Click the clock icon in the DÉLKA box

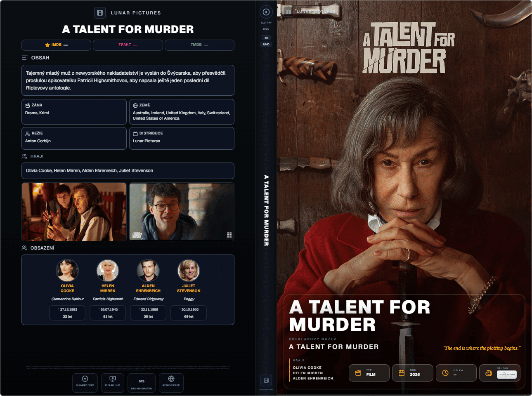pyautogui.click(x=445, y=373)
